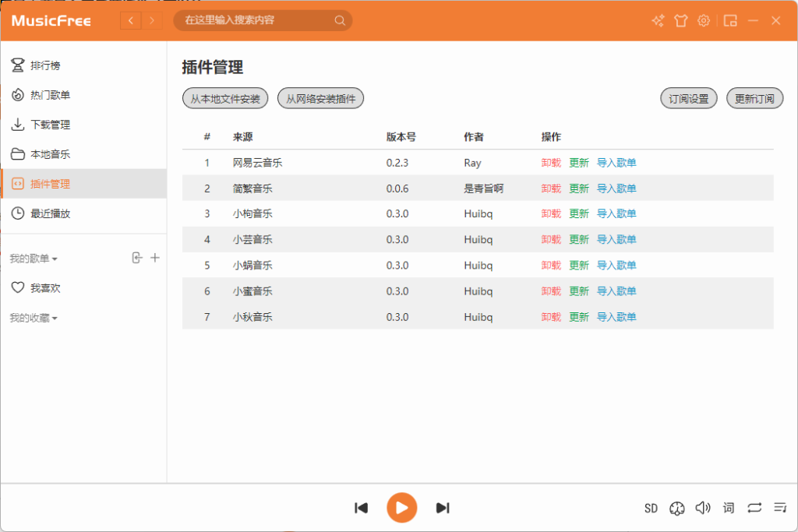Skip to the next track
The width and height of the screenshot is (798, 532).
tap(443, 508)
